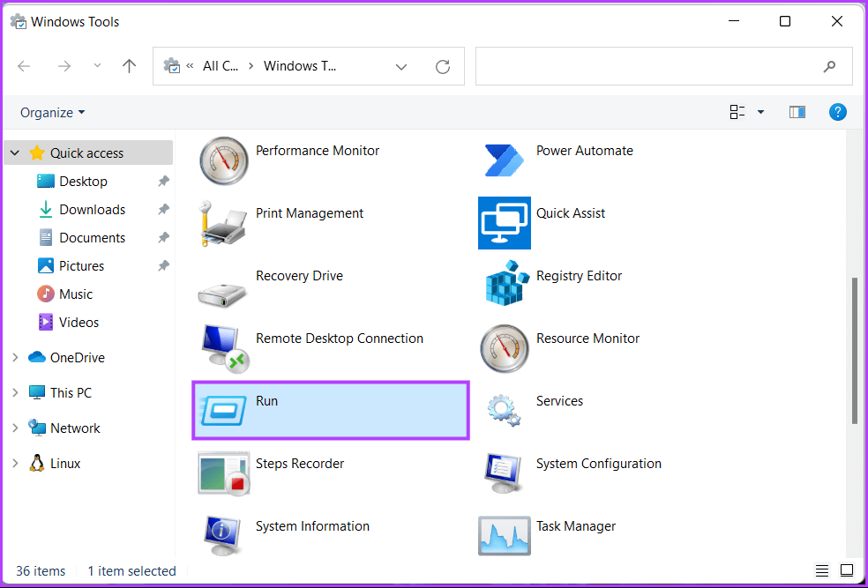Expand the This PC tree node
868x588 pixels.
coord(16,393)
